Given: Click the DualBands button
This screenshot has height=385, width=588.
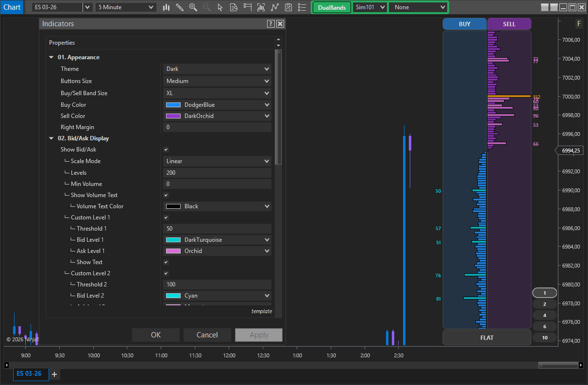Looking at the screenshot, I should [x=331, y=7].
